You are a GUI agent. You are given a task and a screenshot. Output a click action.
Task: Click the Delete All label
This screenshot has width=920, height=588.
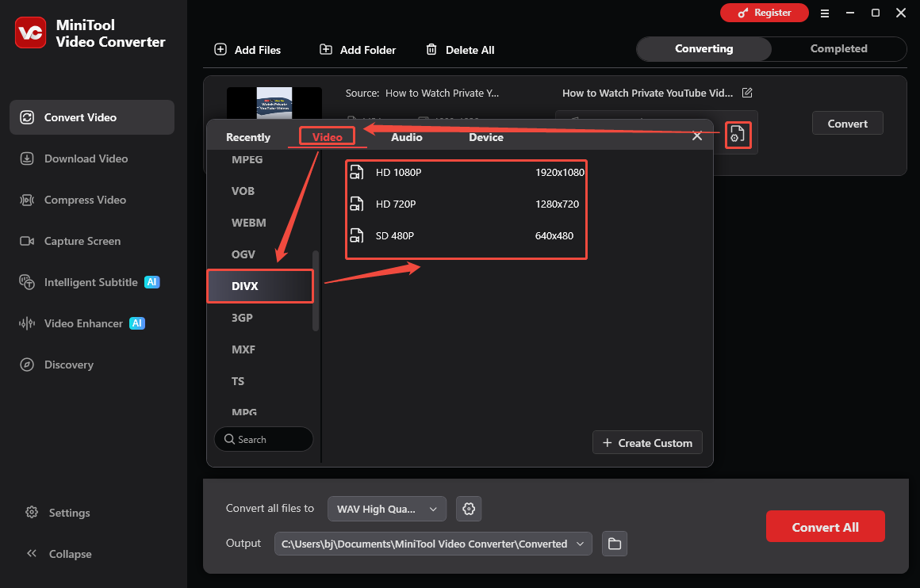coord(470,50)
